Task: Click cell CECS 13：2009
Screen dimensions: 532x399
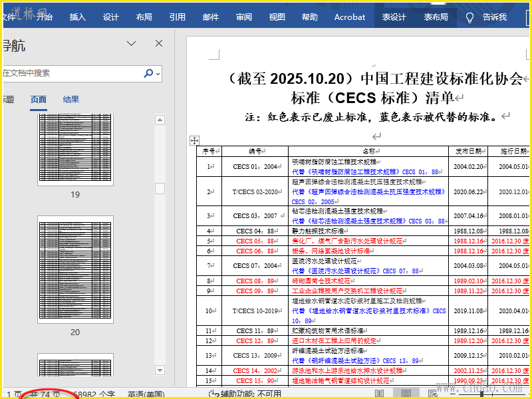Action: (x=255, y=356)
